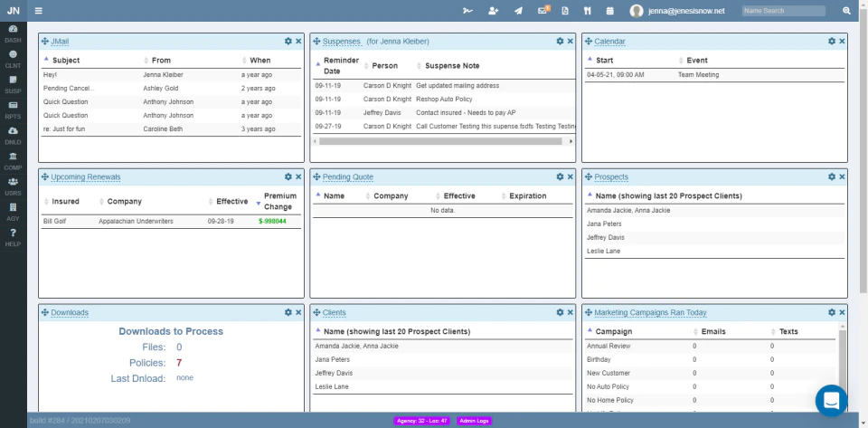
Task: Open settings gear on the Calendar panel
Action: [832, 42]
